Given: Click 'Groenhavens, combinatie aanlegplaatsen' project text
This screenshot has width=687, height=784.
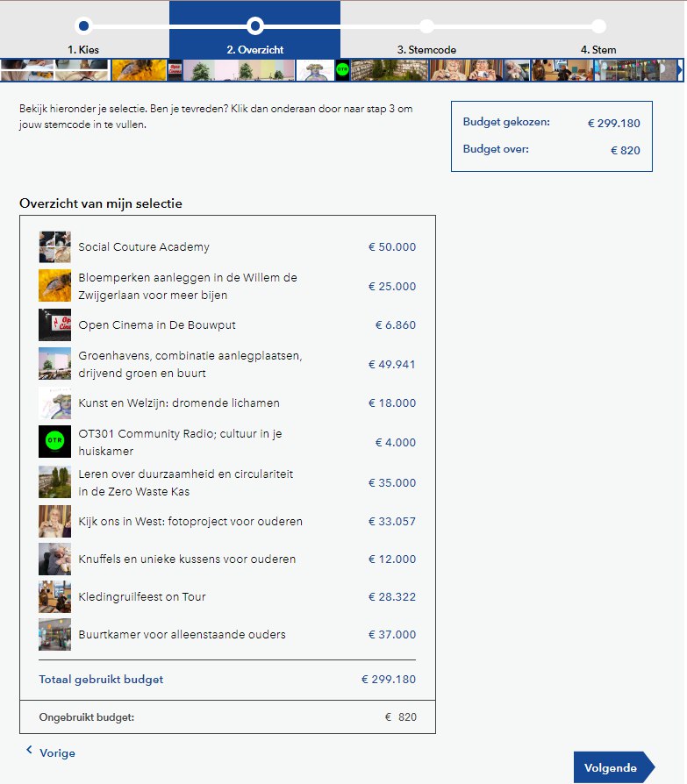Looking at the screenshot, I should (x=190, y=364).
